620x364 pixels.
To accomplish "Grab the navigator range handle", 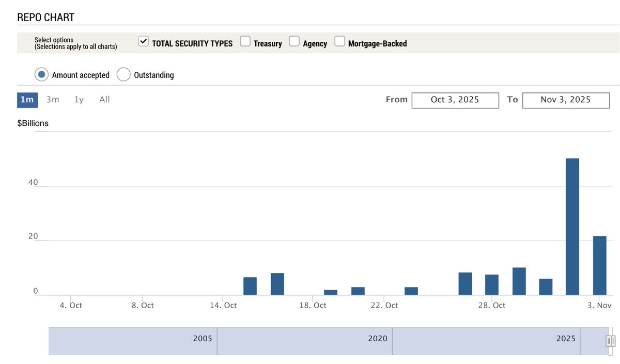I will pyautogui.click(x=610, y=341).
